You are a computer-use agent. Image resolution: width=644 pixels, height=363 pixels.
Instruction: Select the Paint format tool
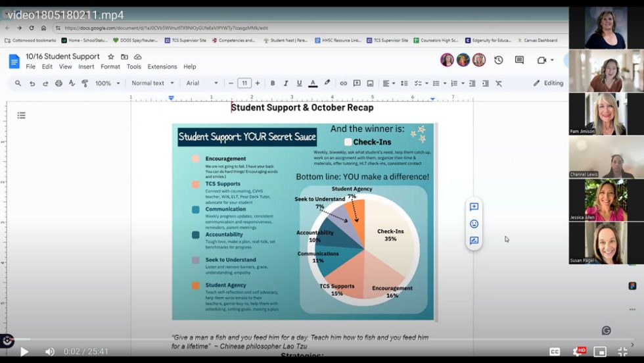point(85,84)
